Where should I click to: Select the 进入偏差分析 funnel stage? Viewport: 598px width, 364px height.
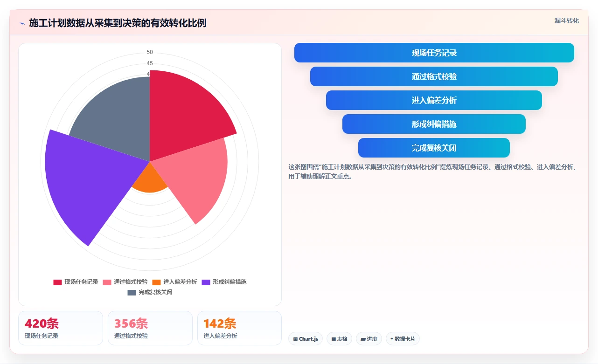434,100
